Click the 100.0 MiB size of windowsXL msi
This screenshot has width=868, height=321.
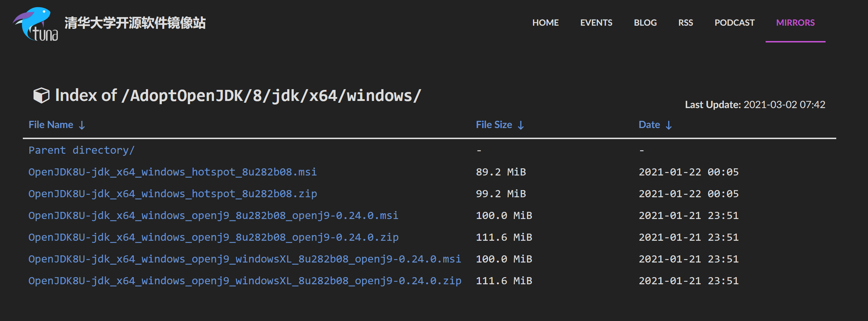504,259
